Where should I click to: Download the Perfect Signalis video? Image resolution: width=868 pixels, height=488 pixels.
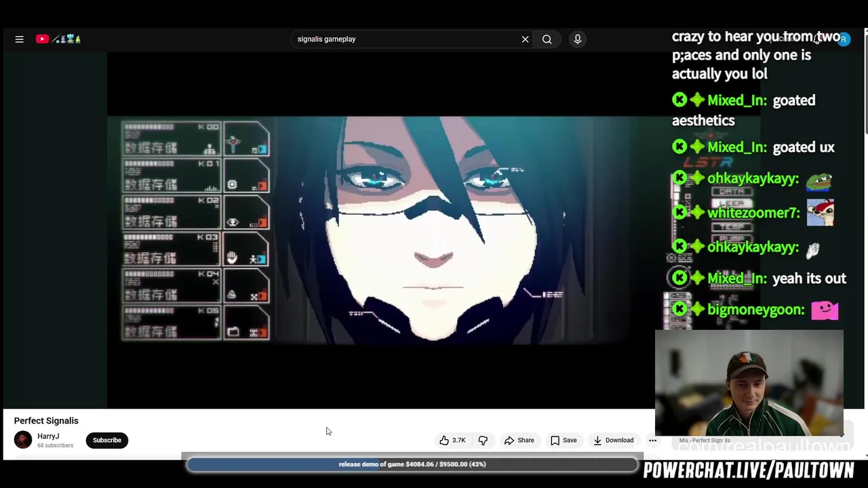click(613, 441)
